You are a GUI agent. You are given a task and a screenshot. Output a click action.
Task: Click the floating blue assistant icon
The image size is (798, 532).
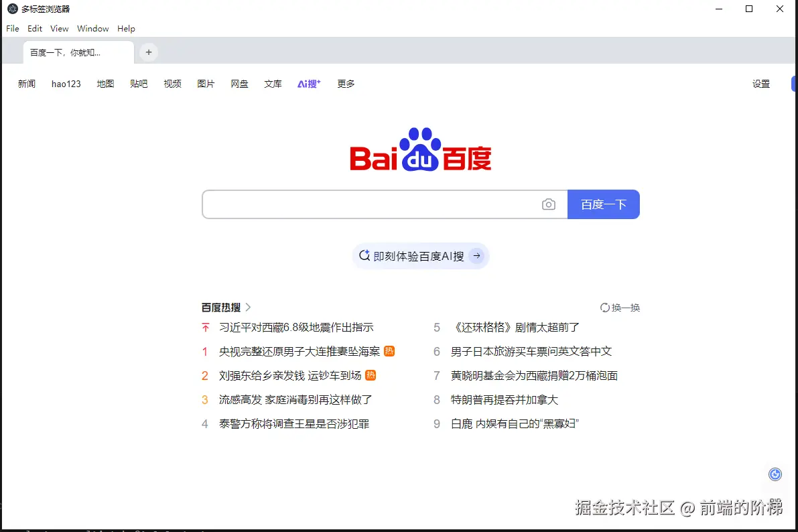(775, 474)
